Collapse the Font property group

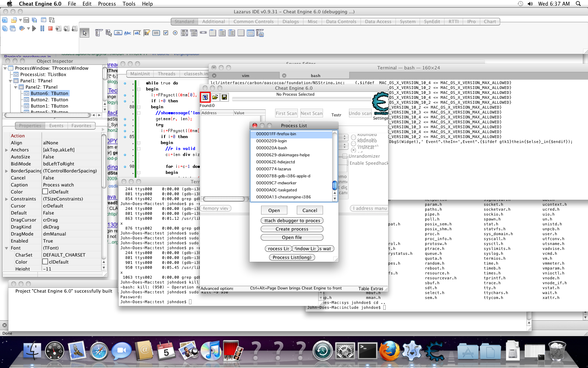(6, 248)
